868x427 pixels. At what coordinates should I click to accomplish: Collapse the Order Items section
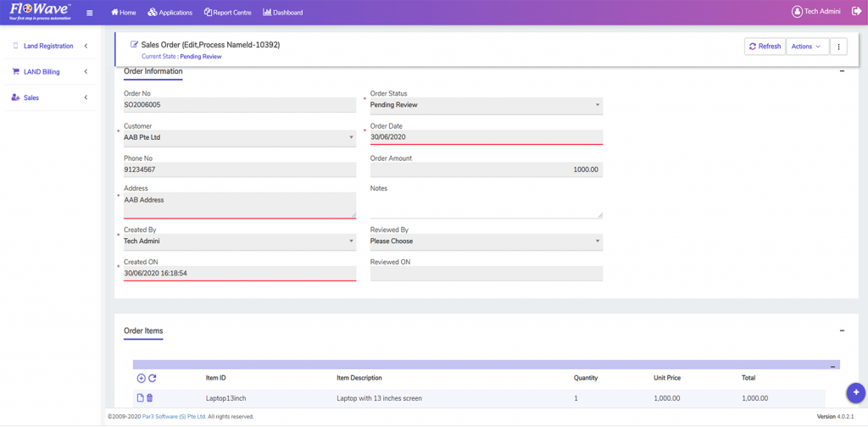pyautogui.click(x=842, y=330)
